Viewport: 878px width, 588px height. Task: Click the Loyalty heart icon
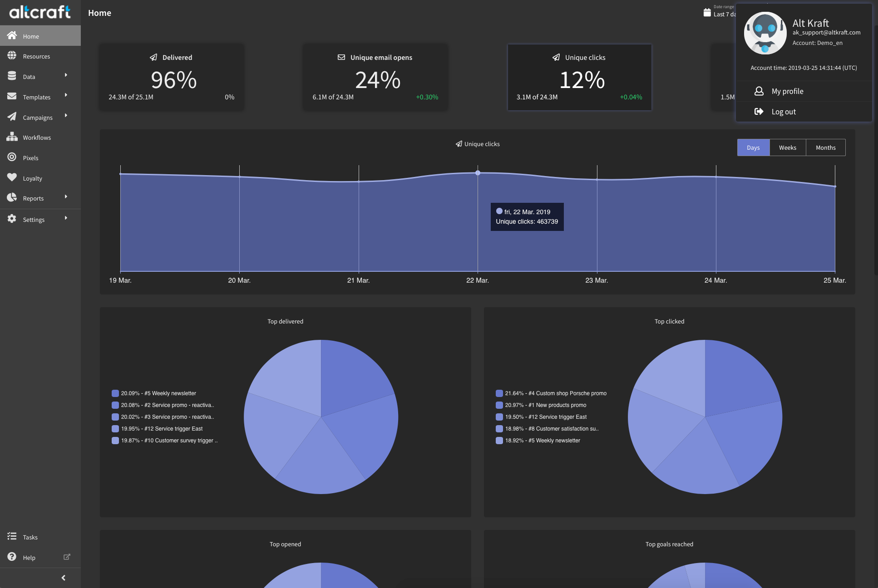[x=12, y=177]
